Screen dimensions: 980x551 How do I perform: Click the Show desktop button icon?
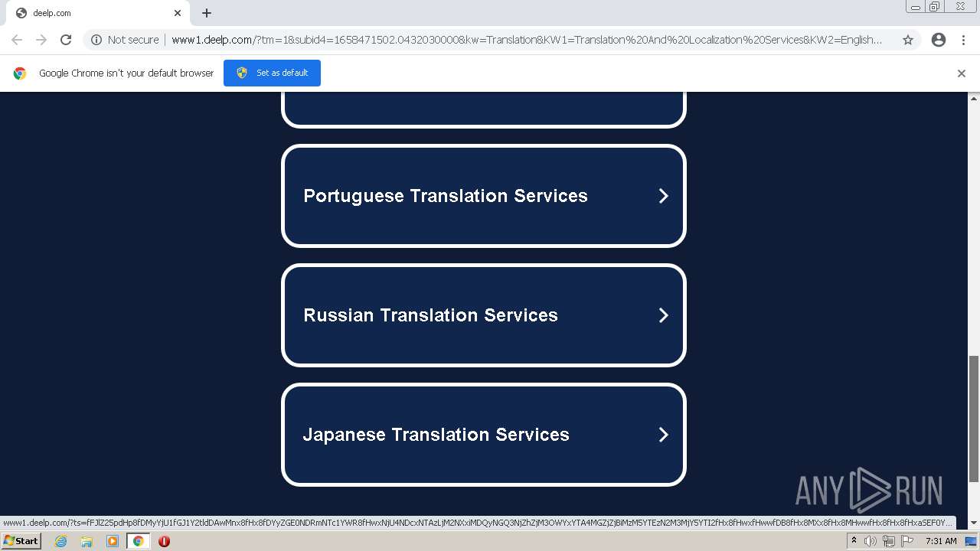pyautogui.click(x=971, y=541)
